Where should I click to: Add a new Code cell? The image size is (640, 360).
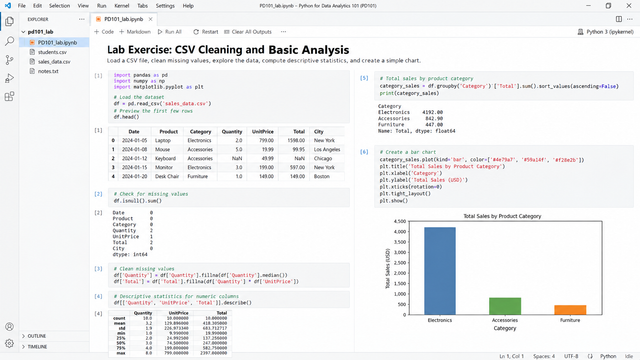(104, 32)
